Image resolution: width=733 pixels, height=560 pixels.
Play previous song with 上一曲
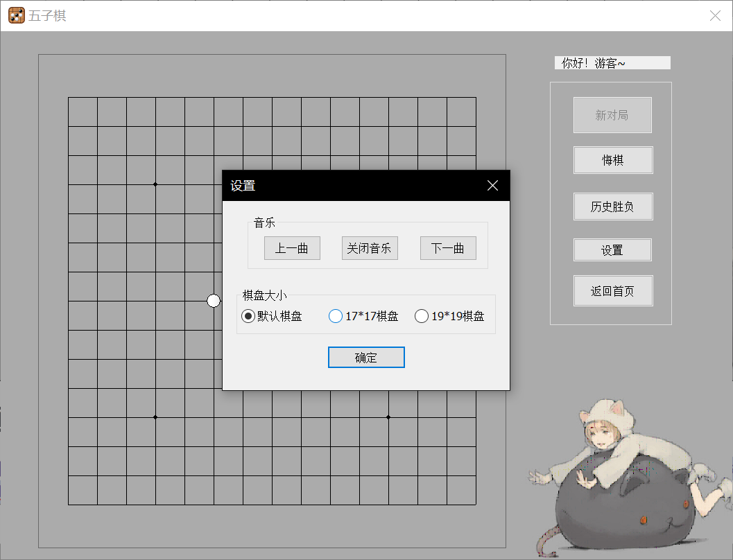[x=292, y=248]
